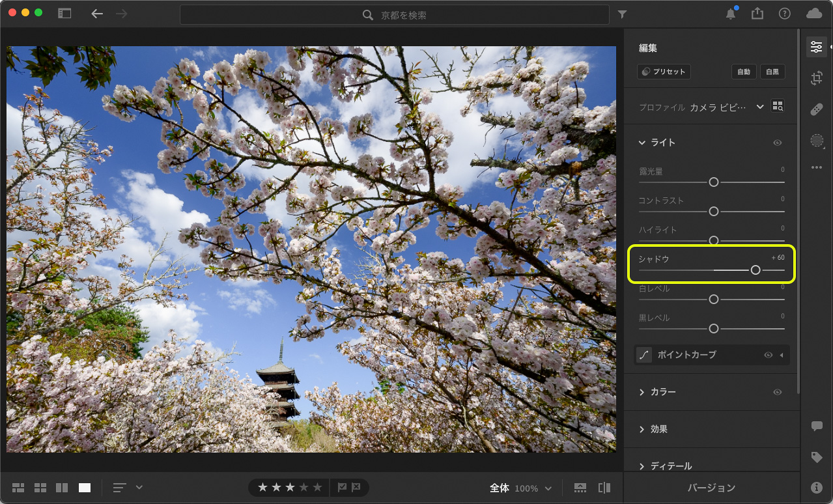Switch to single photo detail view
The width and height of the screenshot is (833, 504).
coord(85,488)
